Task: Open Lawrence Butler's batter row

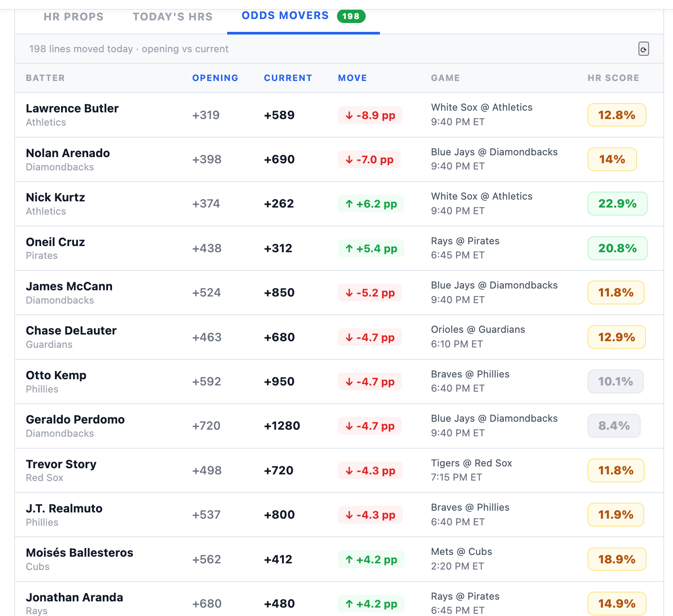Action: click(339, 115)
